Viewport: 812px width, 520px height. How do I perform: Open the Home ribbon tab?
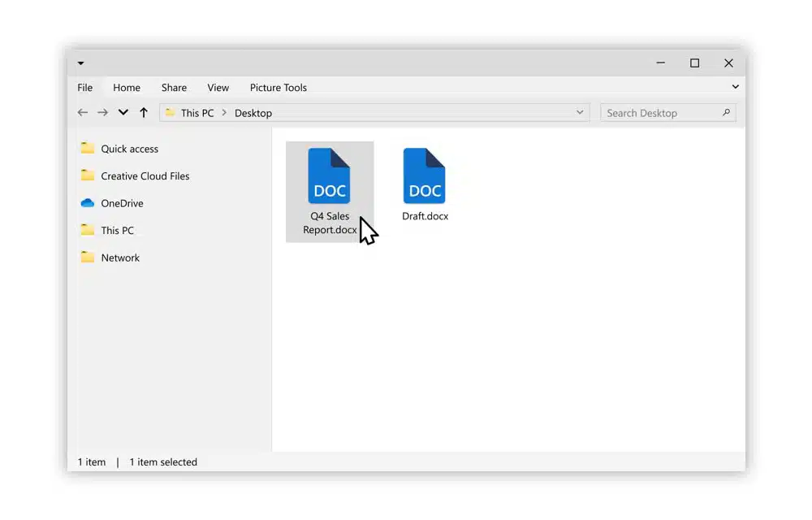tap(127, 88)
